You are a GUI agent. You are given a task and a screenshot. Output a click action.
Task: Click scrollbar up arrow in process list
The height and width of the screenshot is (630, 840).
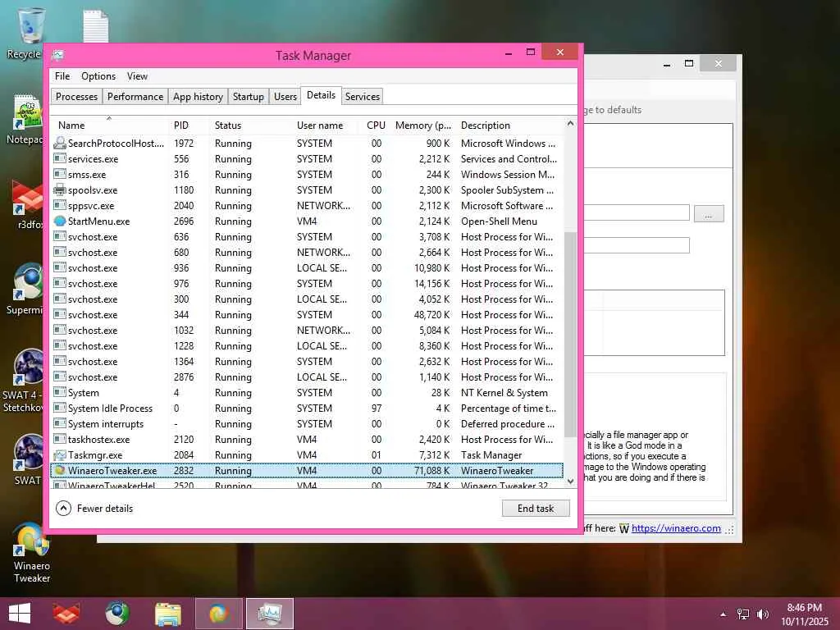click(x=570, y=124)
